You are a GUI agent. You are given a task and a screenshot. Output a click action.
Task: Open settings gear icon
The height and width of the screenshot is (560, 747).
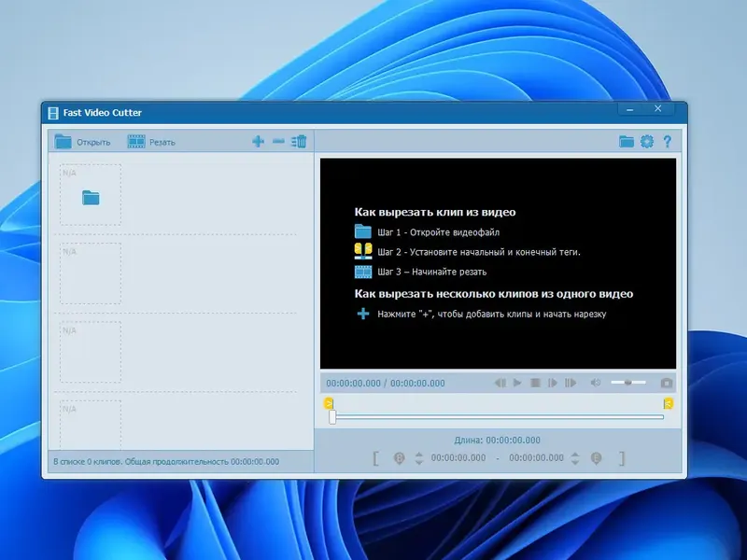[647, 142]
